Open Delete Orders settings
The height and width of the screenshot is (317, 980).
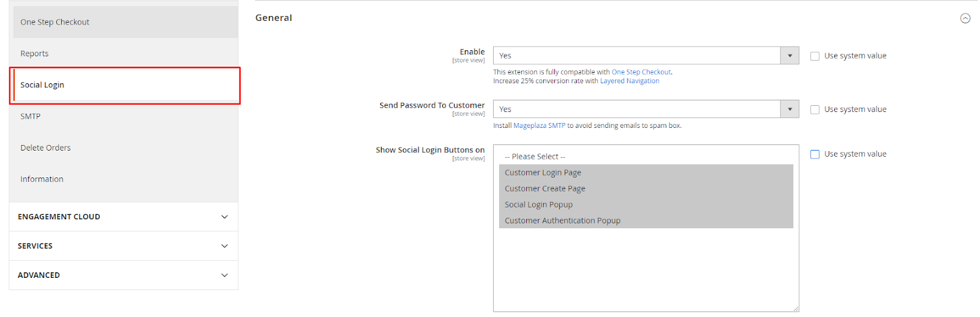click(45, 148)
